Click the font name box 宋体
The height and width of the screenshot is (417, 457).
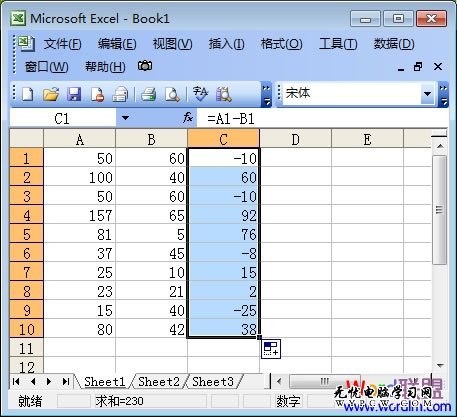(x=352, y=94)
